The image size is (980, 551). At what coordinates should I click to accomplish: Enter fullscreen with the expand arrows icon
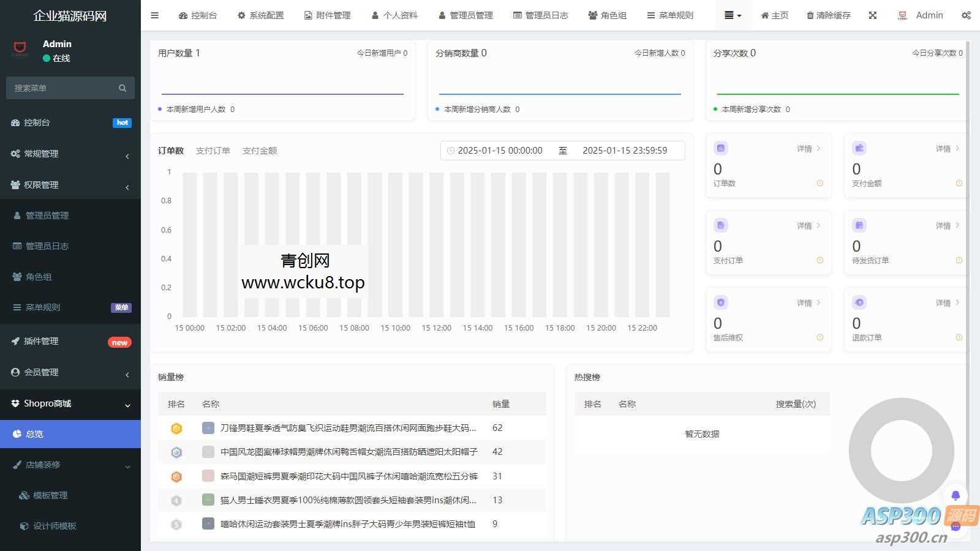pos(872,15)
